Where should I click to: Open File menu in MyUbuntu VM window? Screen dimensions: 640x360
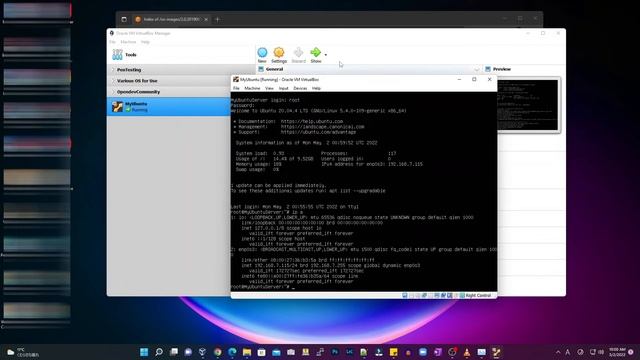(236, 88)
